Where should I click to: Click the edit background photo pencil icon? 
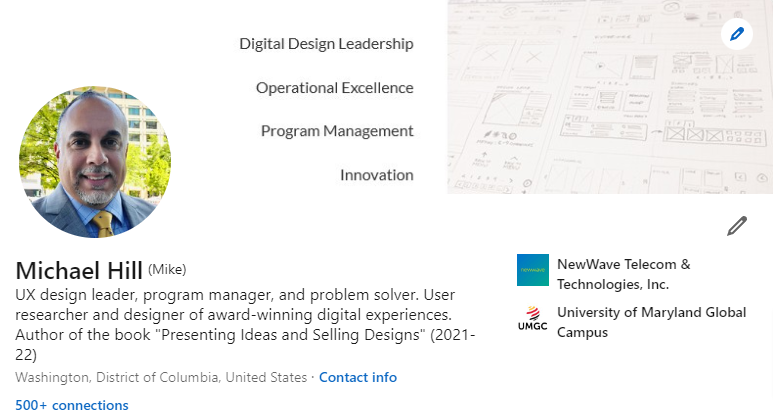737,35
